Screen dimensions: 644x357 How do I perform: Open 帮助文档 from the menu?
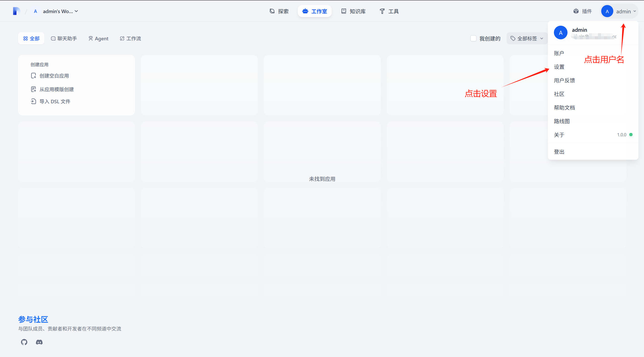click(x=564, y=108)
